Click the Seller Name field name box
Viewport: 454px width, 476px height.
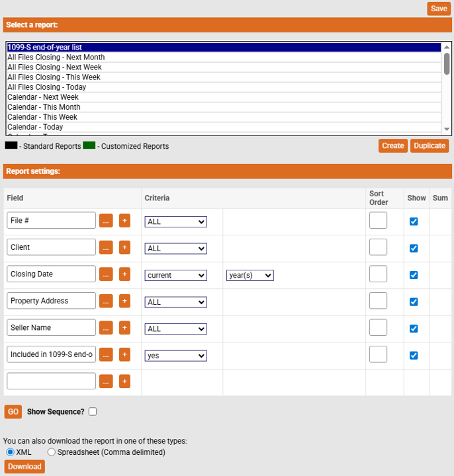pos(52,327)
